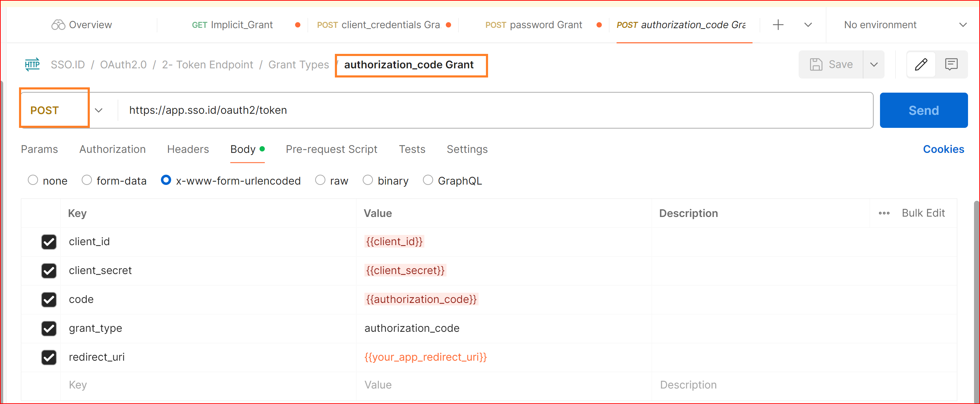Click the empty new Value field
The image size is (980, 404).
504,385
